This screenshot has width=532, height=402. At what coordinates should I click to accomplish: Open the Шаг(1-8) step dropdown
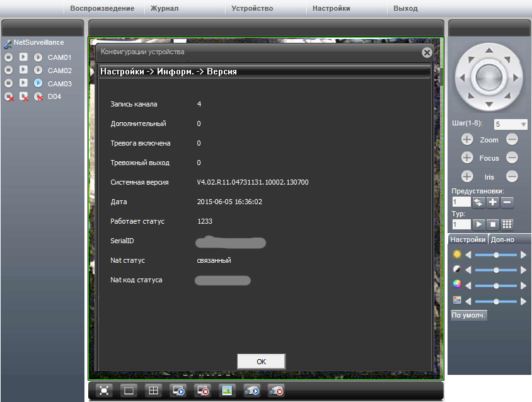(x=511, y=124)
